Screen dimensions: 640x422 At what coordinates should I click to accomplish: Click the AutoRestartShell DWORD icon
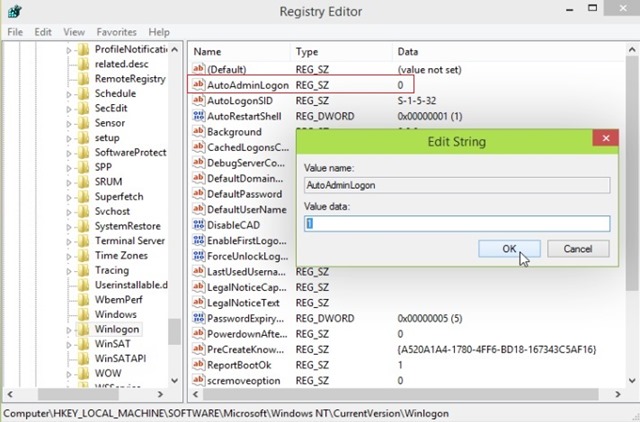[x=198, y=115]
